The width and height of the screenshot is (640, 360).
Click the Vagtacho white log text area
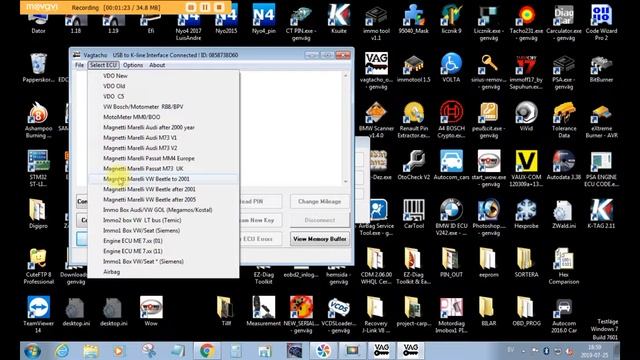pos(292,129)
